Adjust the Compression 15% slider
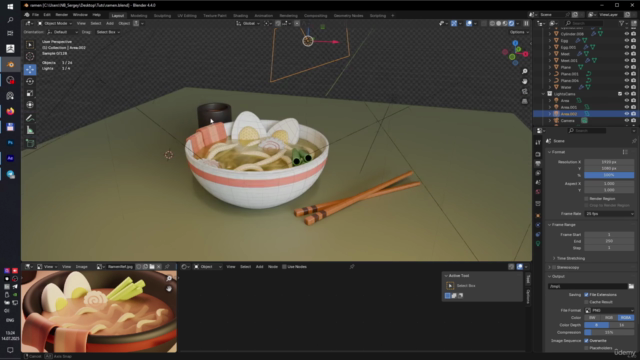Screen dimensions: 640x360 609,332
